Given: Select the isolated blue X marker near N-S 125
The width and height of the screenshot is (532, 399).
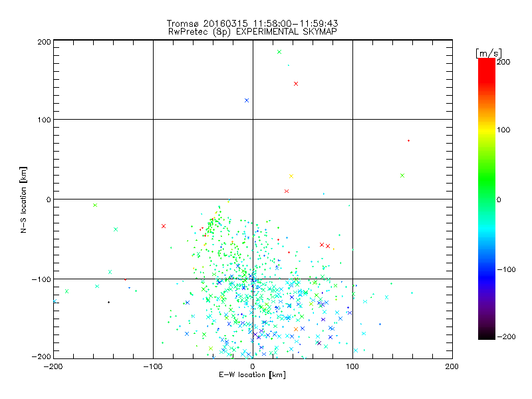Looking at the screenshot, I should tap(247, 100).
